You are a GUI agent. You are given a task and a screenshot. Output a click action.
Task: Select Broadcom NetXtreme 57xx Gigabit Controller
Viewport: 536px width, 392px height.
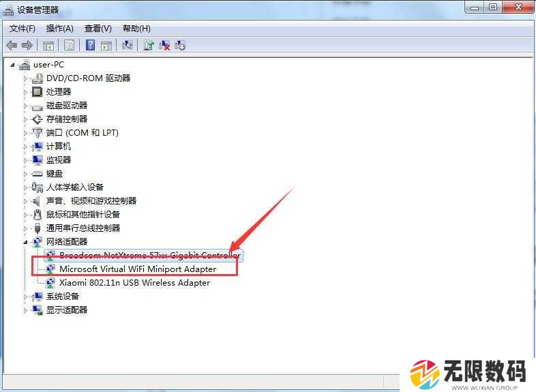150,255
